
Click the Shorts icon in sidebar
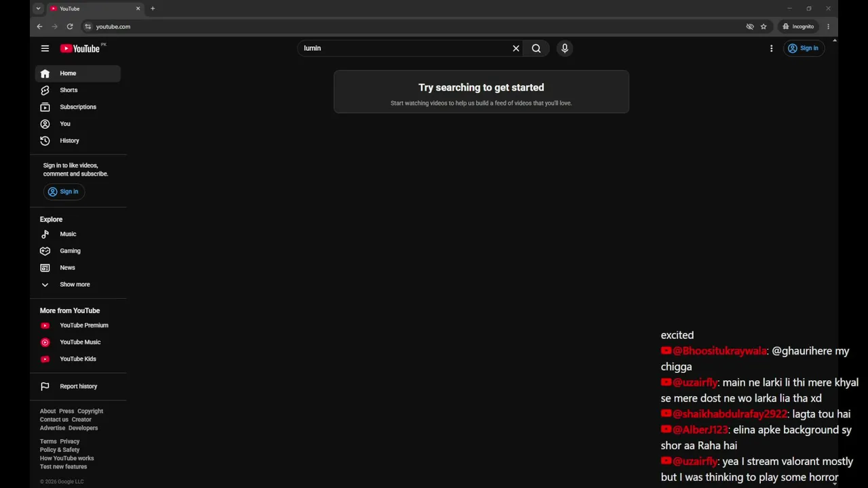coord(45,90)
